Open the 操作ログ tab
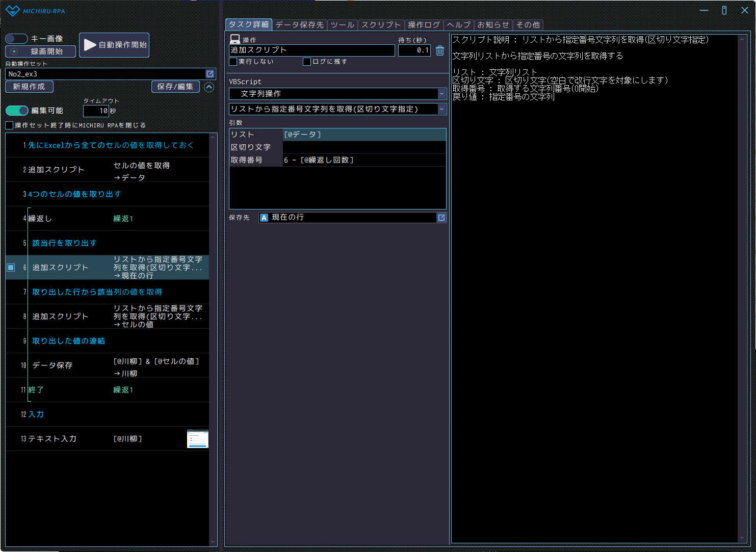Image resolution: width=756 pixels, height=552 pixels. [424, 25]
